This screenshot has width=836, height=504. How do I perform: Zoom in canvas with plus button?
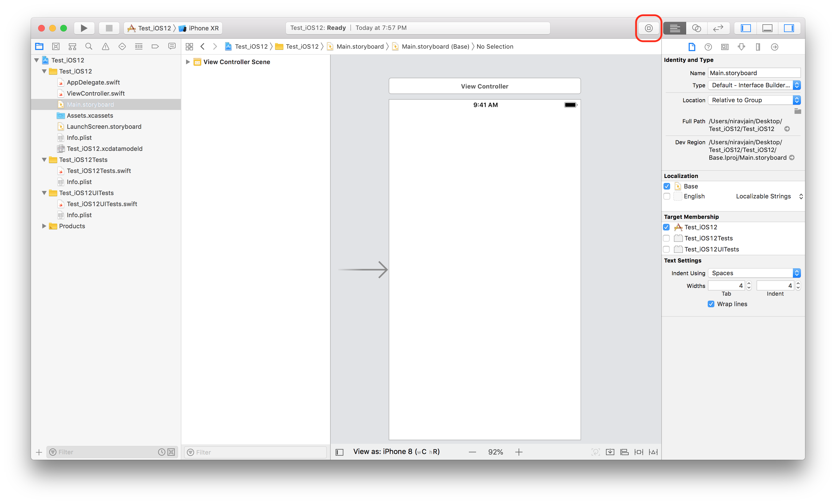519,452
